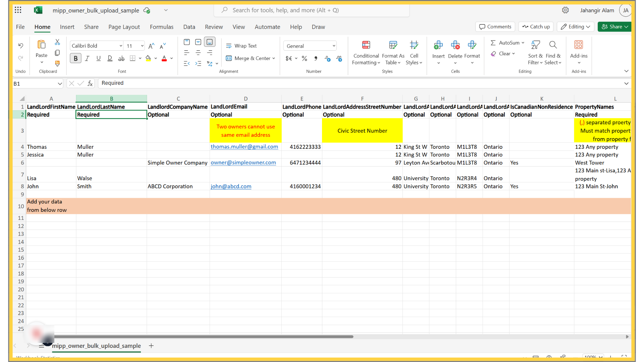644x362 pixels.
Task: Increase indent
Action: click(198, 63)
